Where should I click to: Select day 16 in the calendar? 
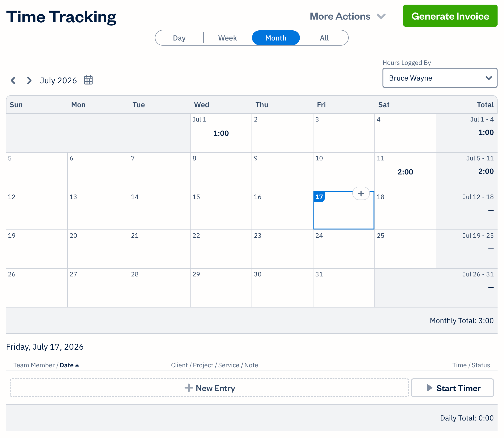[283, 210]
